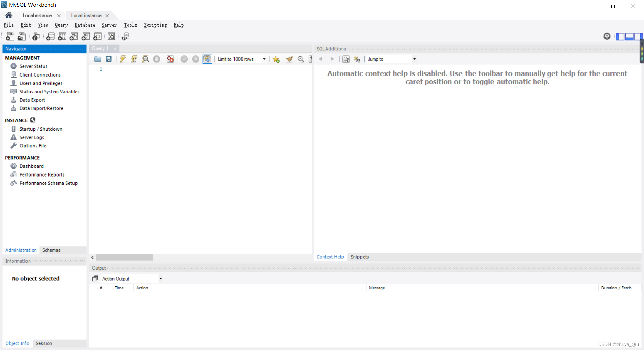Open script file folder icon in query toolbar
Viewport: 644px width, 350px height.
[x=98, y=59]
